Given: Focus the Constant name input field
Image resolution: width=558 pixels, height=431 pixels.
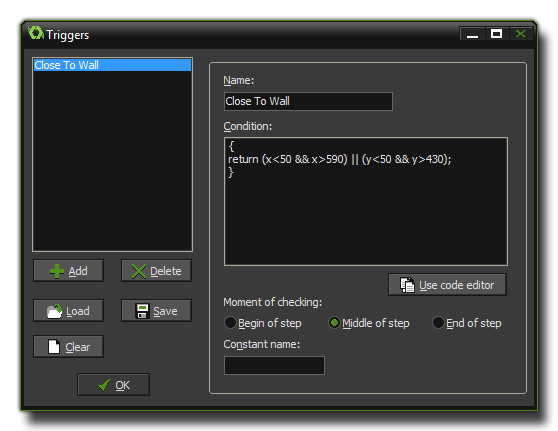Looking at the screenshot, I should coord(274,366).
